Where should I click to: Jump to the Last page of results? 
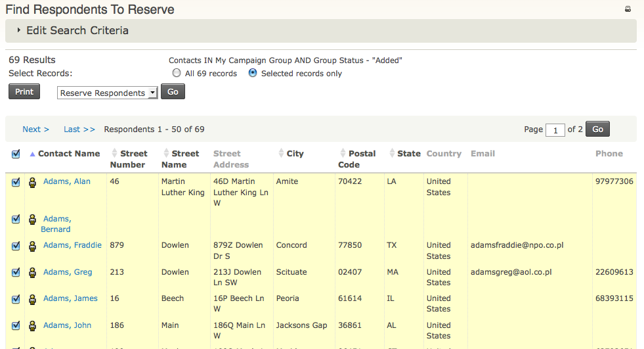79,129
